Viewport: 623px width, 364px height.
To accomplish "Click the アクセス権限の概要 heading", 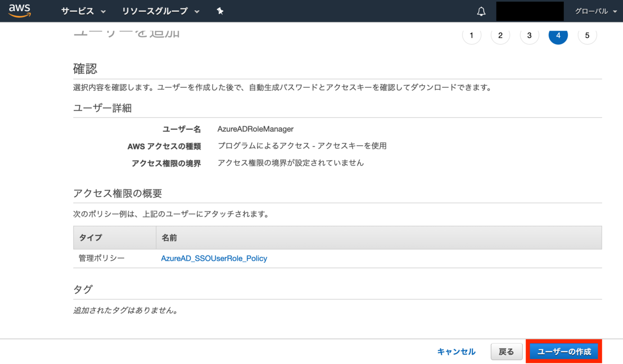I will coord(117,194).
